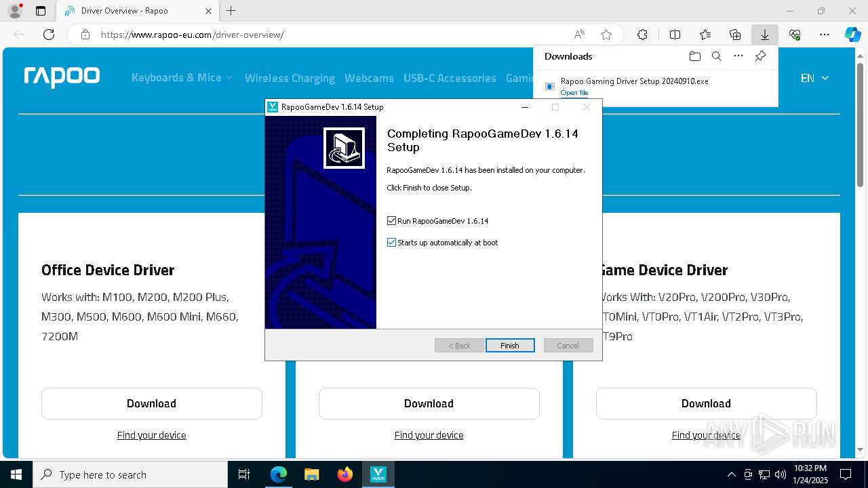Viewport: 868px width, 488px height.
Task: Open the downloads folder icon
Action: click(x=694, y=56)
